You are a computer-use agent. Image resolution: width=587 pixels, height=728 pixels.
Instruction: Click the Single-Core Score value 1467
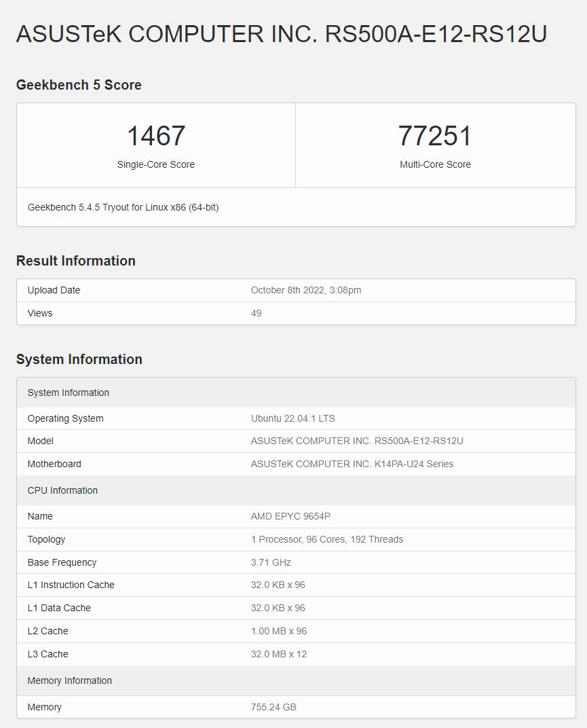[156, 136]
